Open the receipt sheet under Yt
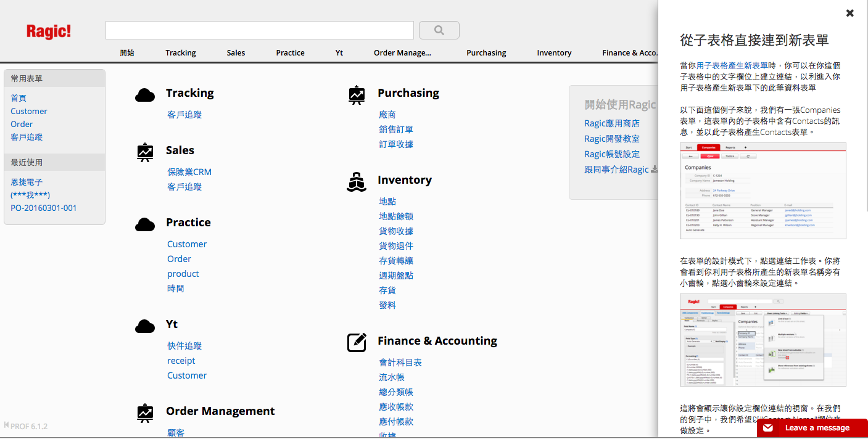The image size is (868, 439). pyautogui.click(x=181, y=361)
